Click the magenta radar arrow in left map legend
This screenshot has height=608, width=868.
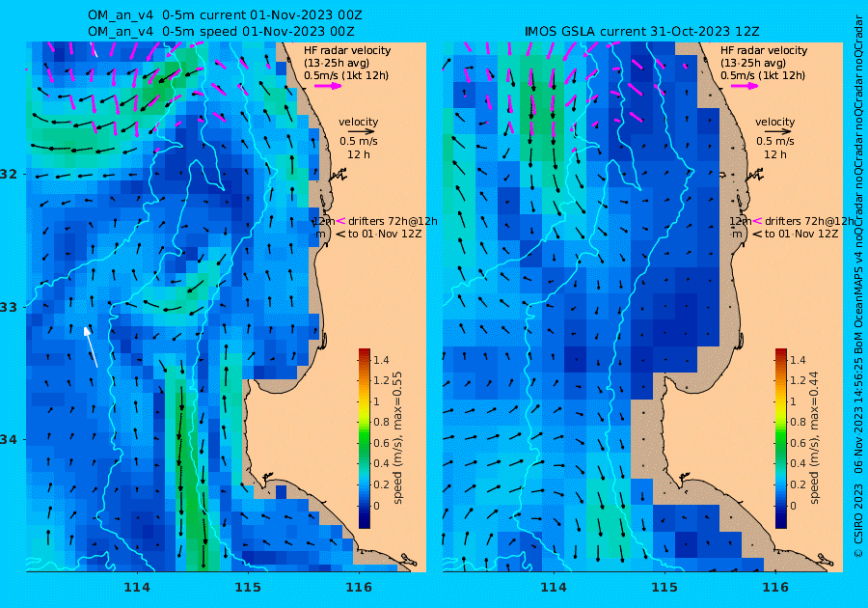coord(328,86)
